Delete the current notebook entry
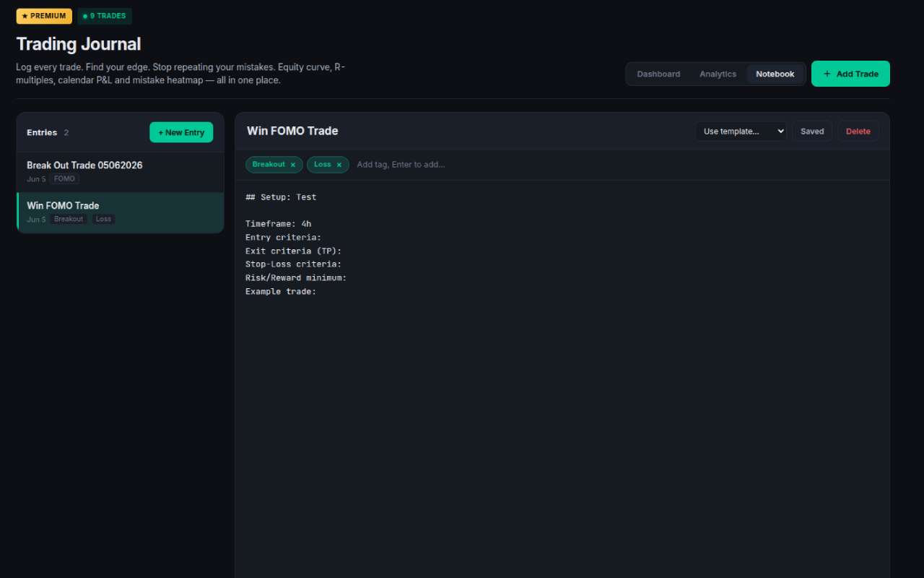The width and height of the screenshot is (924, 578). [x=858, y=131]
